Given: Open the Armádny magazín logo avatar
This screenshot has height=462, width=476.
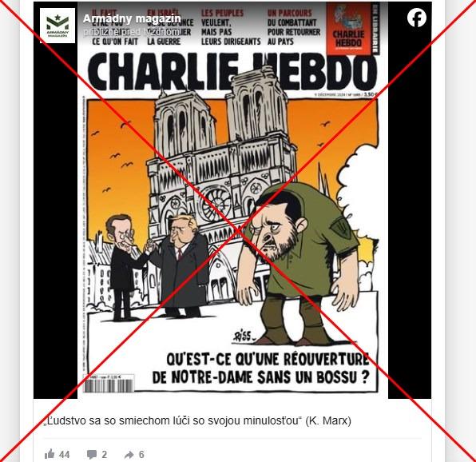Looking at the screenshot, I should [x=58, y=26].
